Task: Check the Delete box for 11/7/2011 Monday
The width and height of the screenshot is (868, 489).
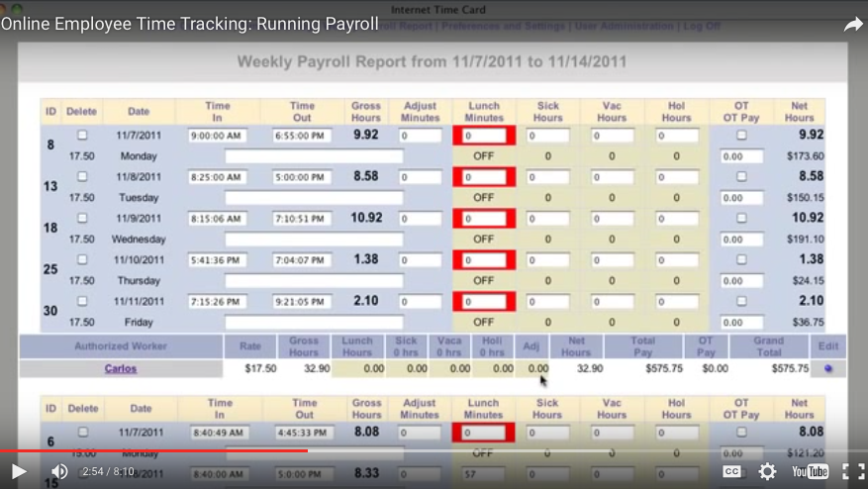Action: 82,135
